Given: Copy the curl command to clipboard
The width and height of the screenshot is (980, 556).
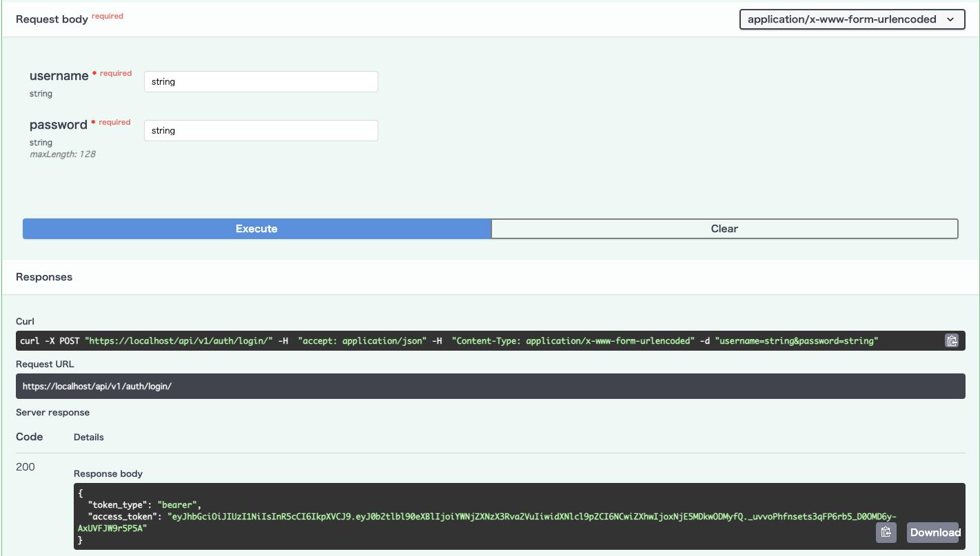Looking at the screenshot, I should (952, 340).
